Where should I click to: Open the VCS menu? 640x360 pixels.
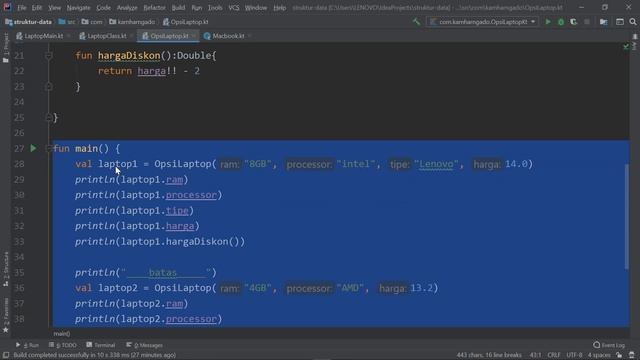[234, 7]
